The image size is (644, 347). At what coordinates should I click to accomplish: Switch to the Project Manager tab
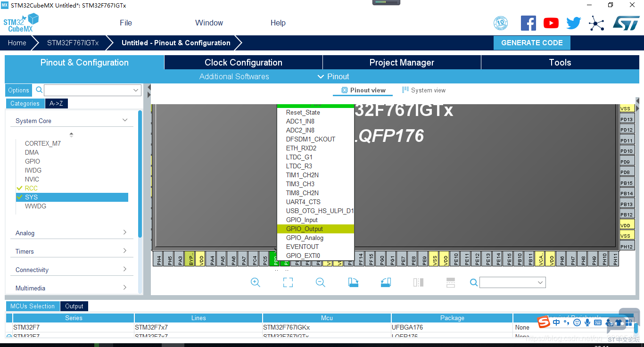pyautogui.click(x=402, y=63)
